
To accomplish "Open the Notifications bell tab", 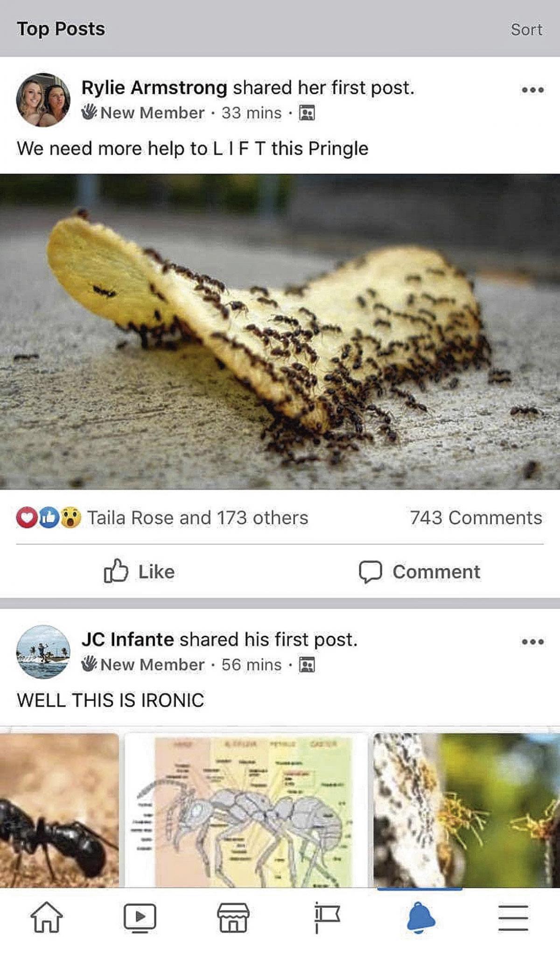I will pos(420,917).
